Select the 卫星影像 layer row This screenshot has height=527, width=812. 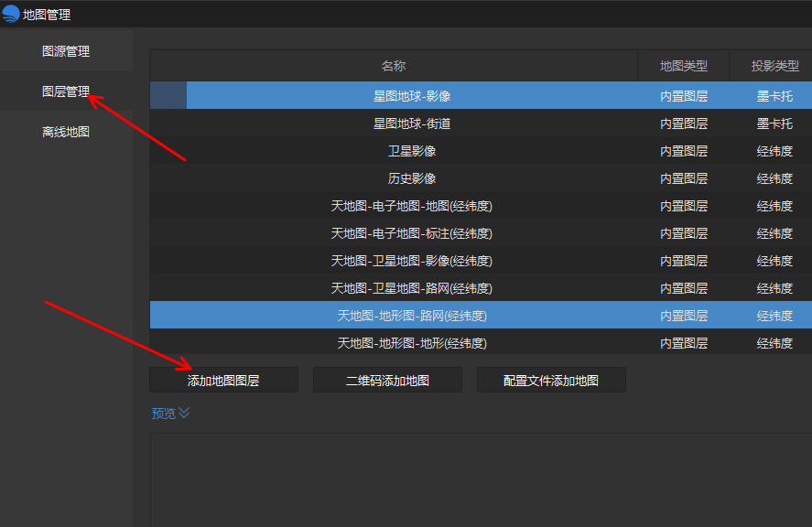pyautogui.click(x=482, y=151)
